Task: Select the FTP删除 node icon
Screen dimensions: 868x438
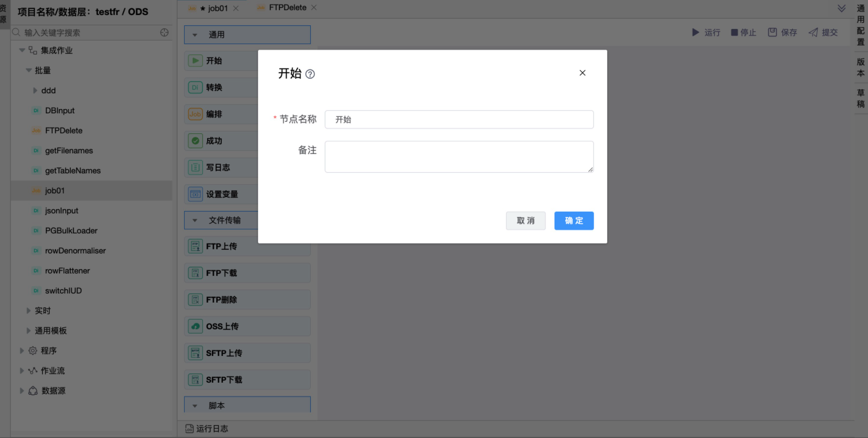Action: pos(195,300)
